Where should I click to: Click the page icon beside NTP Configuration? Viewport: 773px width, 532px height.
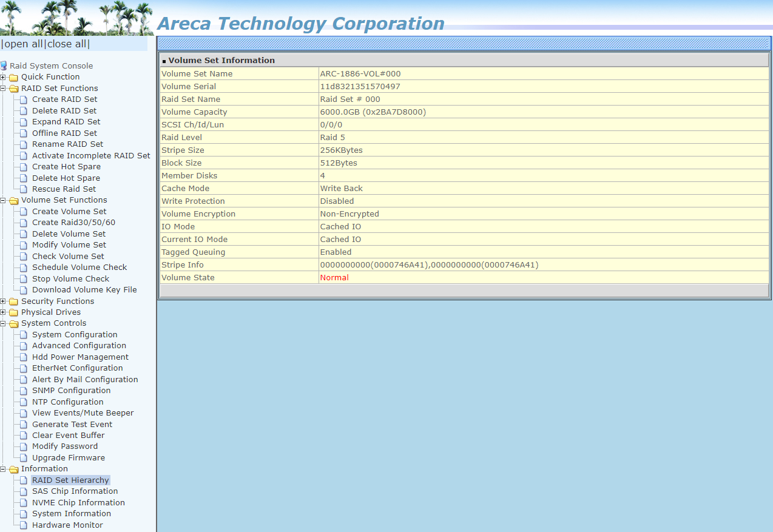click(x=24, y=402)
